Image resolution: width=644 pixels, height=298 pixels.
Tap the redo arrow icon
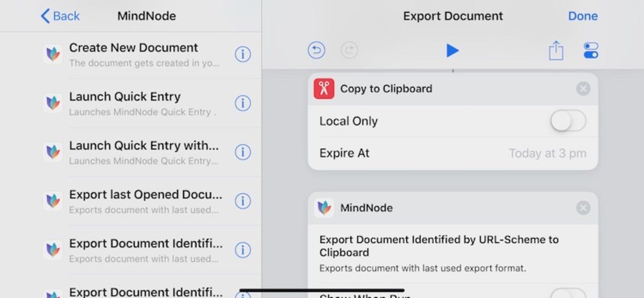point(349,51)
